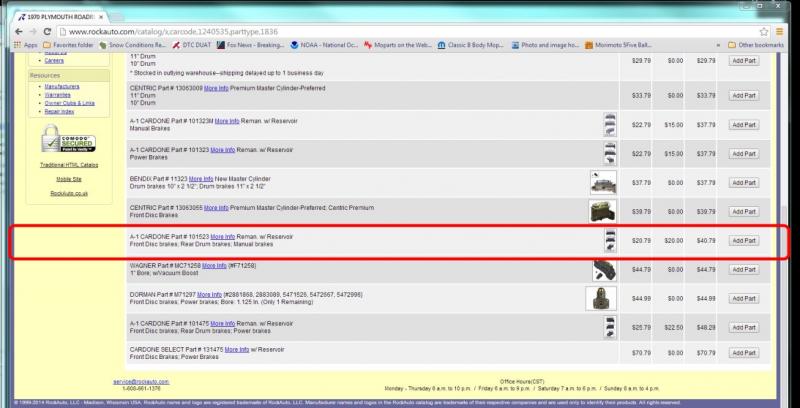Email service@rockauto.com link

pyautogui.click(x=141, y=381)
